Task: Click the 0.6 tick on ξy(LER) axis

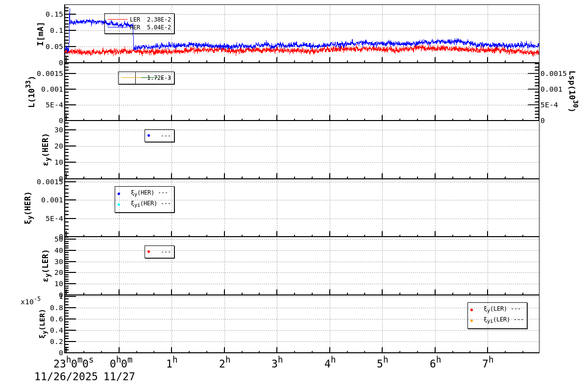Action: click(x=57, y=319)
